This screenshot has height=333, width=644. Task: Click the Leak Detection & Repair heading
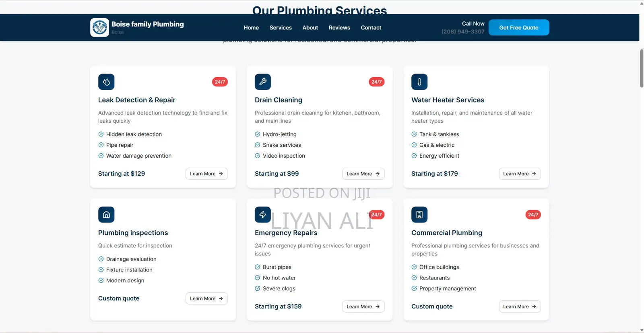(137, 100)
